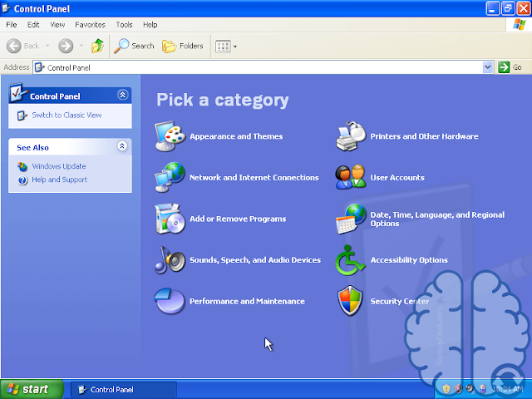Open the Back button history dropdown
Image resolution: width=532 pixels, height=399 pixels.
click(x=47, y=46)
